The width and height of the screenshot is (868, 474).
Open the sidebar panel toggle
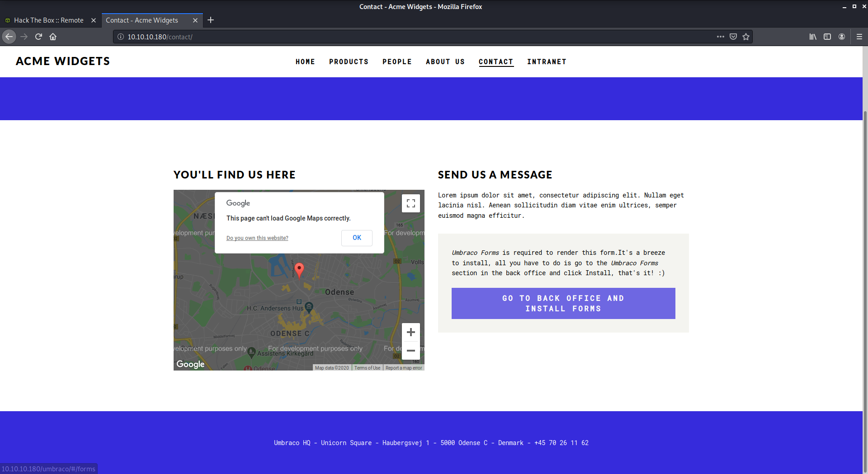point(827,37)
